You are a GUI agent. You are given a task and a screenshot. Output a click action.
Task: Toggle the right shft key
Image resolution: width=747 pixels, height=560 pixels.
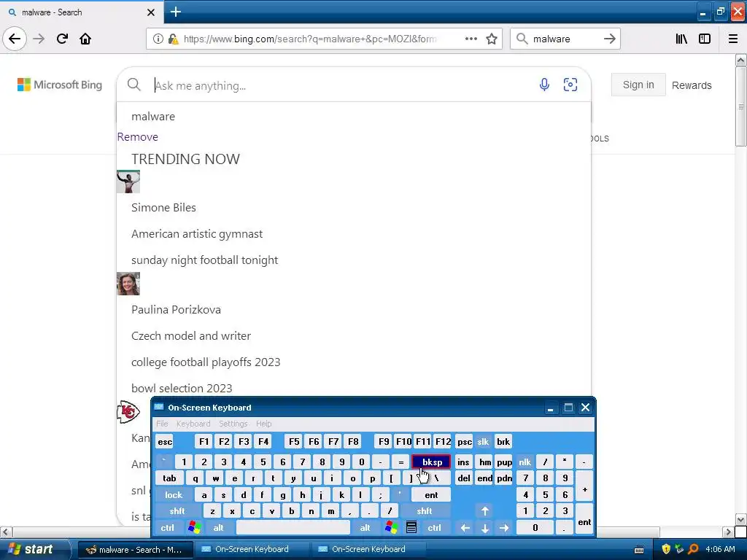click(425, 511)
